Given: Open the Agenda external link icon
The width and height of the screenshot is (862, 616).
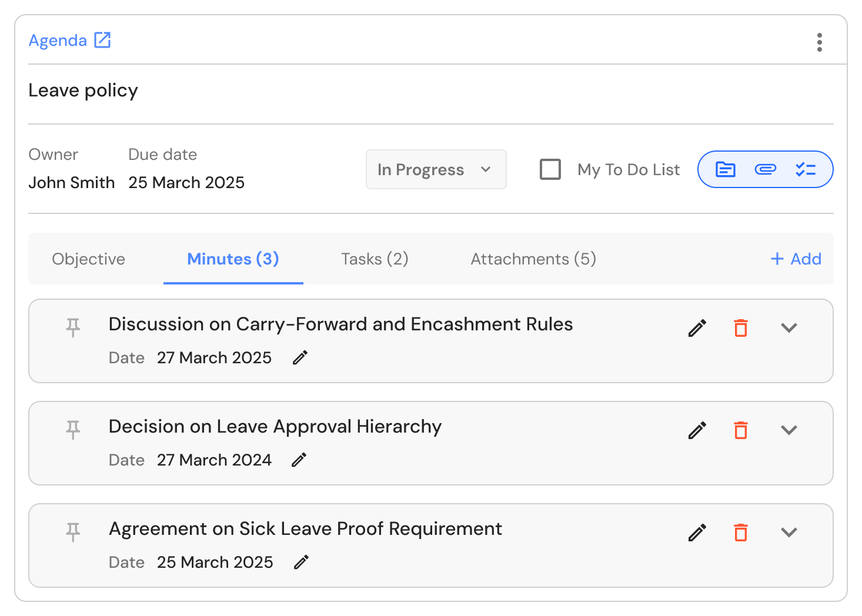Looking at the screenshot, I should pyautogui.click(x=102, y=40).
